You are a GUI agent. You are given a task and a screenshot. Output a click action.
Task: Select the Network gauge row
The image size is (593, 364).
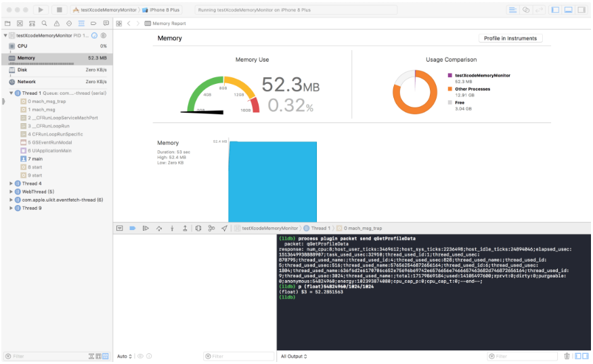click(58, 82)
